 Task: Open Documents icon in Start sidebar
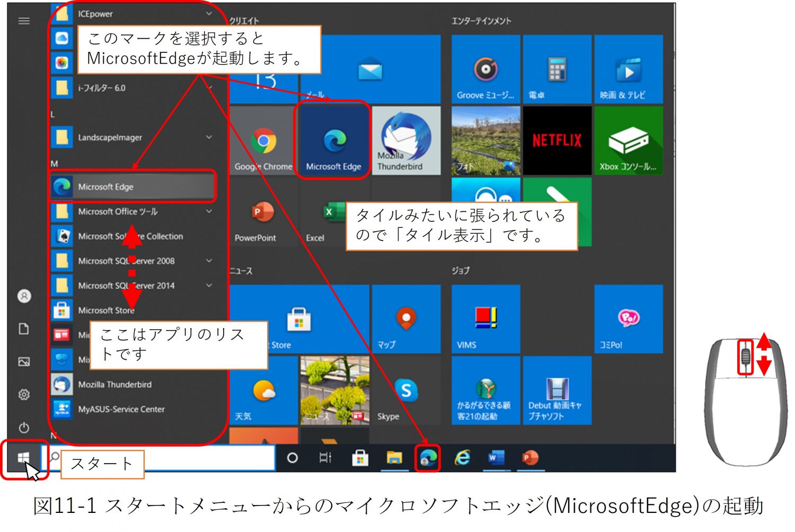coord(24,329)
